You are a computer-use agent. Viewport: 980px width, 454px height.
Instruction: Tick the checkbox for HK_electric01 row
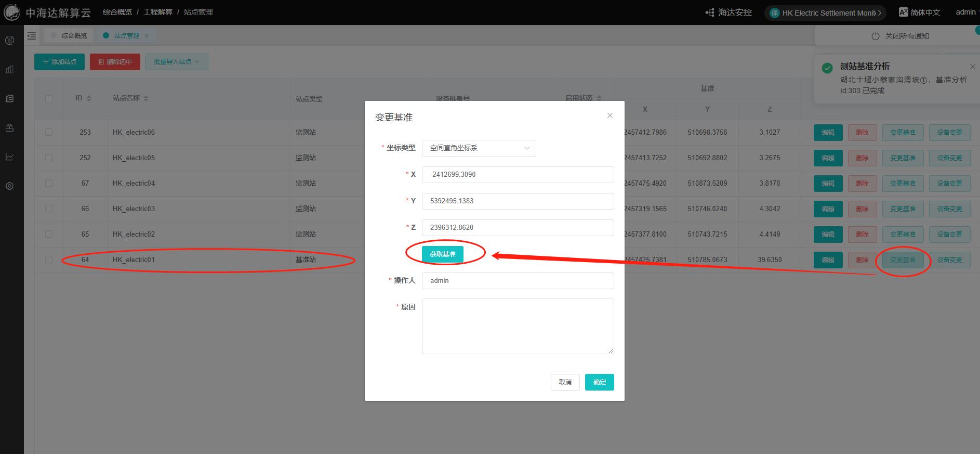49,260
